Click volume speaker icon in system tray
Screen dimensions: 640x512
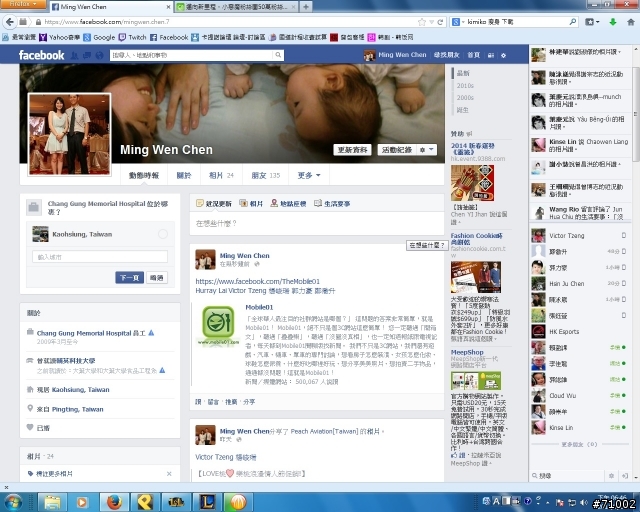click(x=584, y=502)
